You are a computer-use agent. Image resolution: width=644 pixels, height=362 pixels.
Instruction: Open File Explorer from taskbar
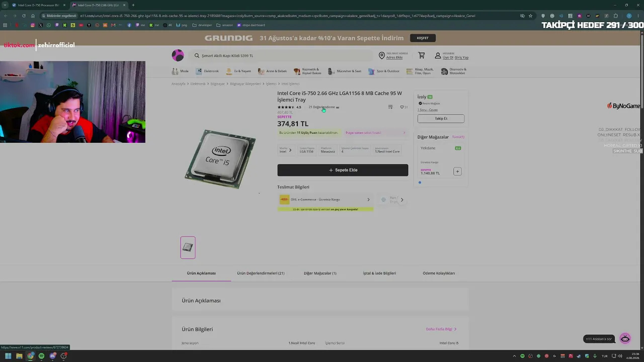point(19,356)
